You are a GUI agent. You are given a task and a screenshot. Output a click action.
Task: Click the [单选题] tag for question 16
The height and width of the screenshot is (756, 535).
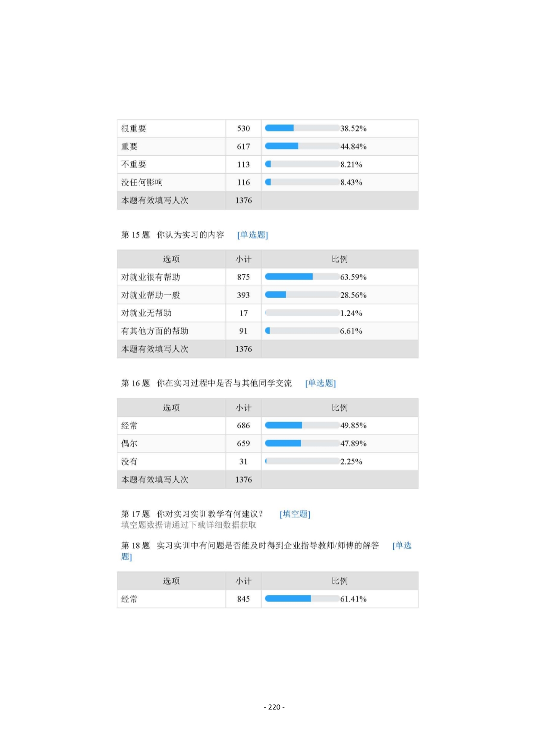coord(320,383)
